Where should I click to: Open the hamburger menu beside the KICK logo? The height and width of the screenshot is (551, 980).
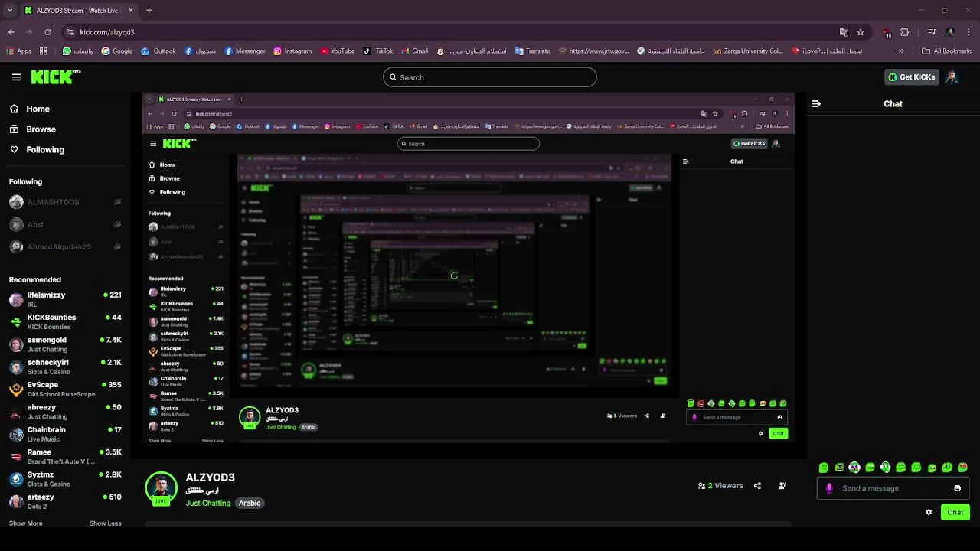(x=16, y=77)
